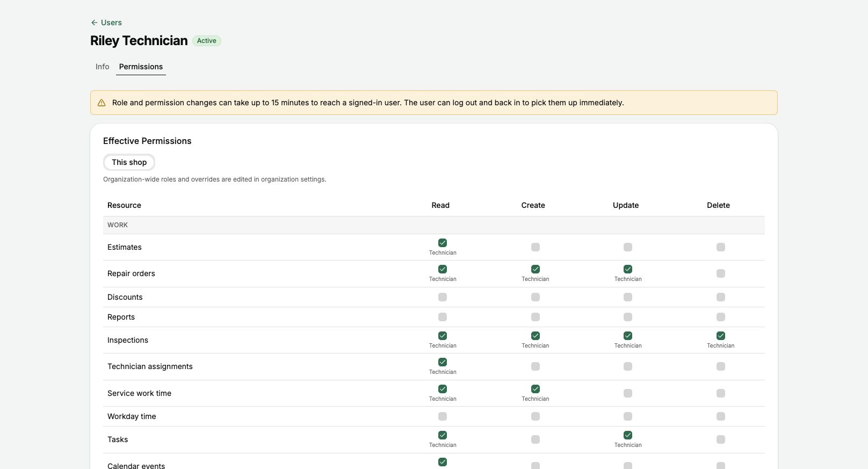The width and height of the screenshot is (868, 469).
Task: Toggle Inspections Delete checkbox
Action: click(721, 336)
